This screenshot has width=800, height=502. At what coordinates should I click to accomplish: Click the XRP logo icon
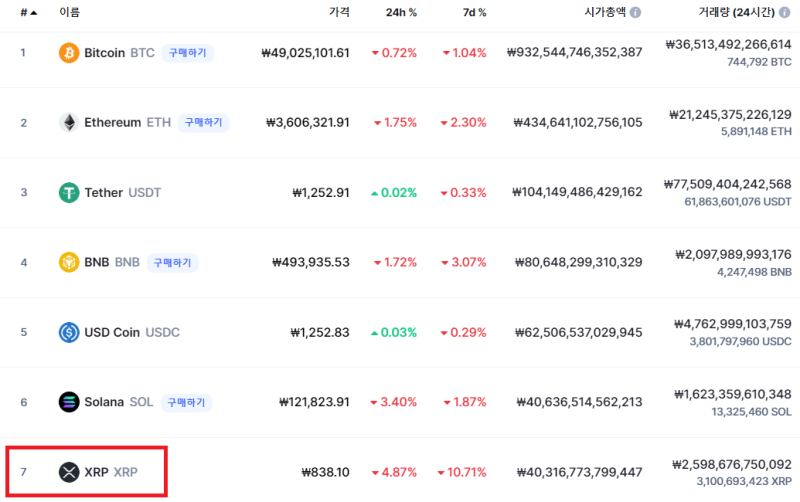[69, 472]
